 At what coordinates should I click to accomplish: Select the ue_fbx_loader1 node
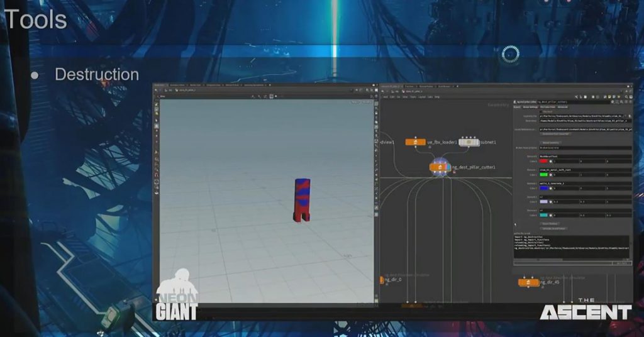(415, 142)
